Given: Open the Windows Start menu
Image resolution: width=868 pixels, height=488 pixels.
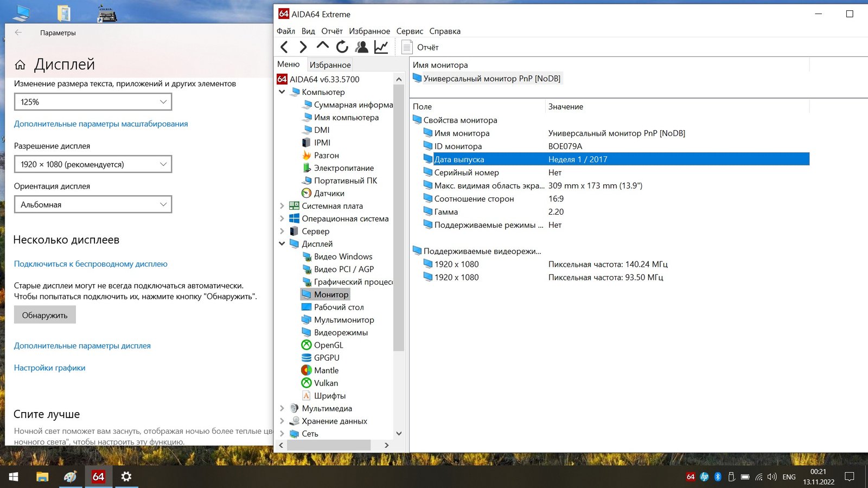Looking at the screenshot, I should click(14, 477).
